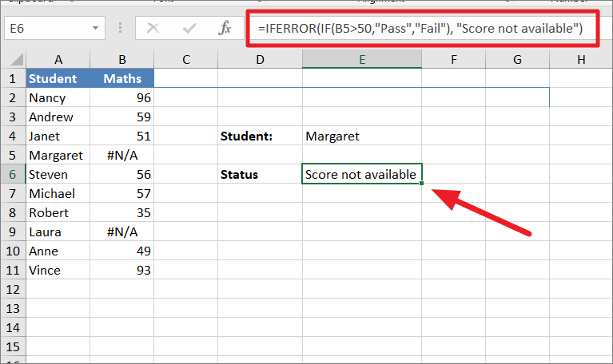This screenshot has width=613, height=364.
Task: Click the Score not available cell
Action: pos(362,174)
